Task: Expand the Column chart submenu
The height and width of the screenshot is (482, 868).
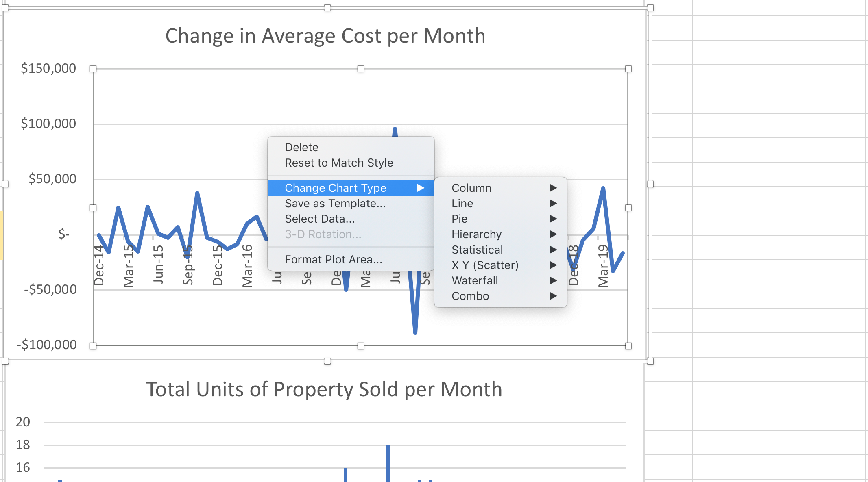Action: (x=471, y=188)
